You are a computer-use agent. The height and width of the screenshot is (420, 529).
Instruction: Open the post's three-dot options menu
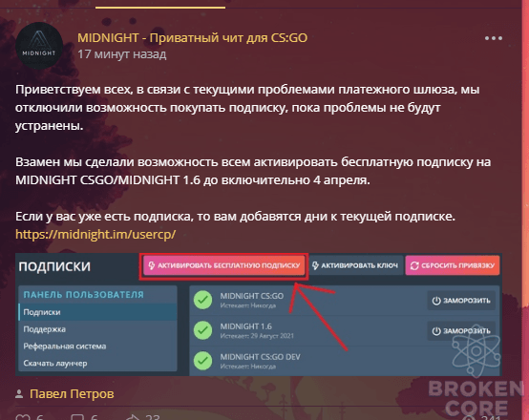[x=494, y=38]
